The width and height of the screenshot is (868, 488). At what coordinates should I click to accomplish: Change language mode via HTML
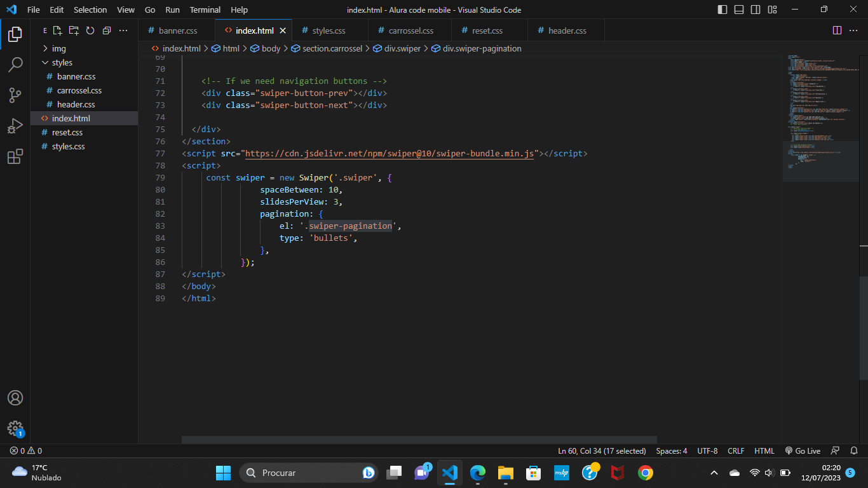point(764,451)
